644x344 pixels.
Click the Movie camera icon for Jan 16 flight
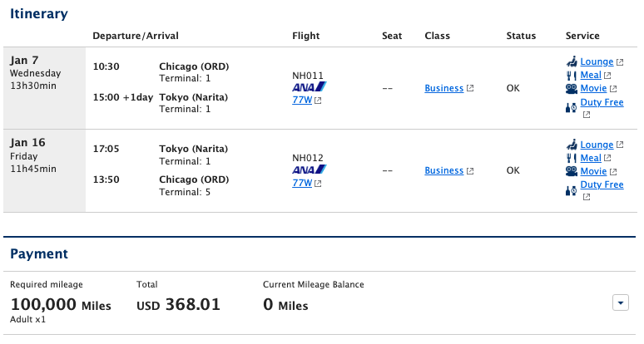(x=572, y=171)
